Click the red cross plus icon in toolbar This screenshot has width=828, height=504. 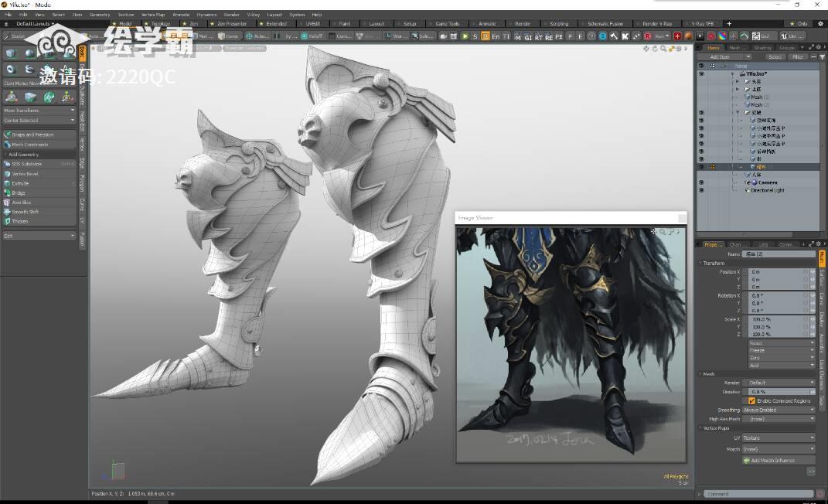point(677,36)
